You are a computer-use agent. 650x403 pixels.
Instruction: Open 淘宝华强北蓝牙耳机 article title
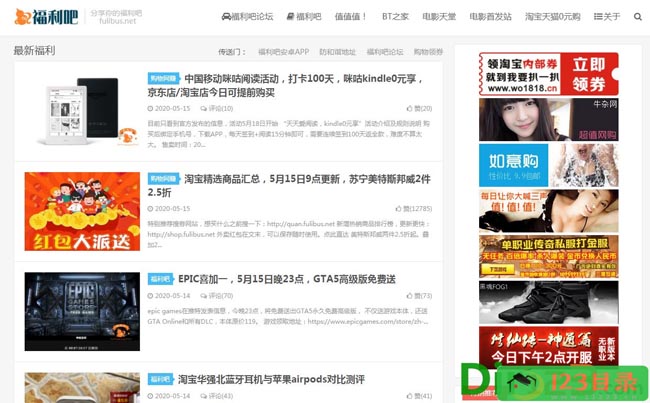click(271, 379)
